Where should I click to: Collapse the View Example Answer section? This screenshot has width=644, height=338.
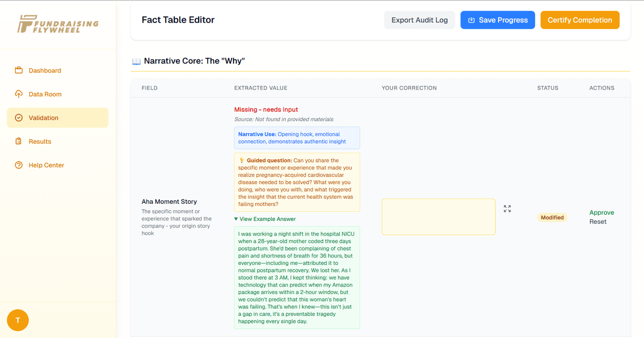265,219
